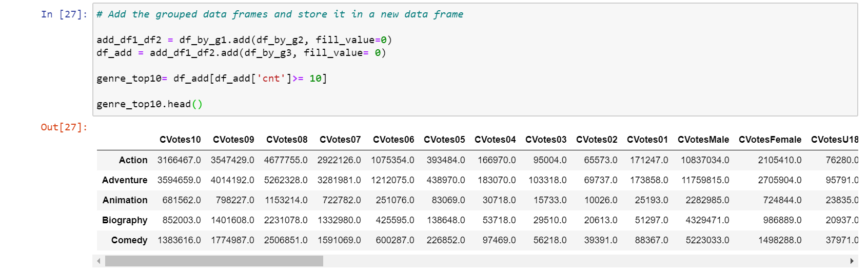
Task: Select the CVotes09 column header
Action: click(233, 140)
